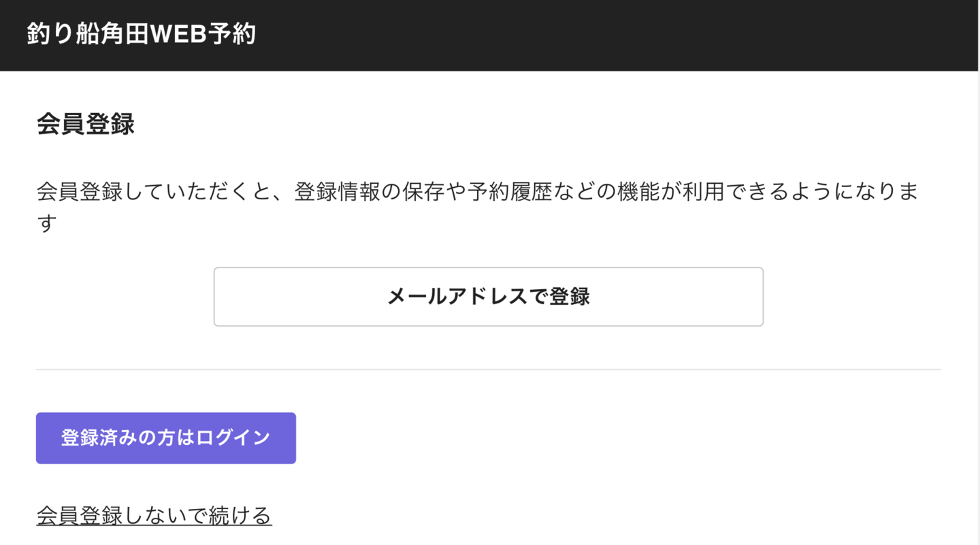
Task: Click the horizontal divider below the register button
Action: [489, 369]
